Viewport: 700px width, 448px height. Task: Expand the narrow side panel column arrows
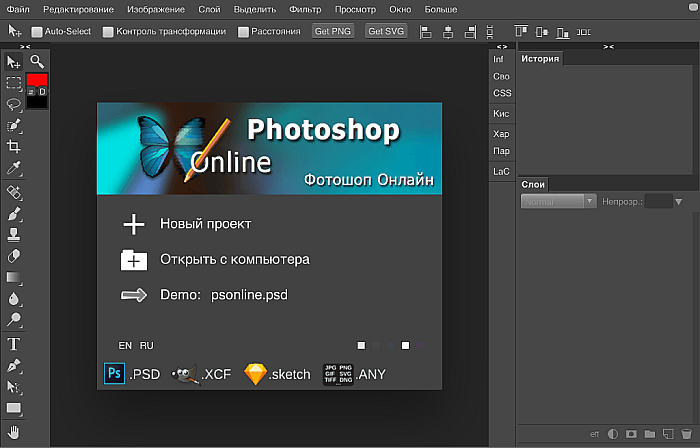click(x=502, y=46)
